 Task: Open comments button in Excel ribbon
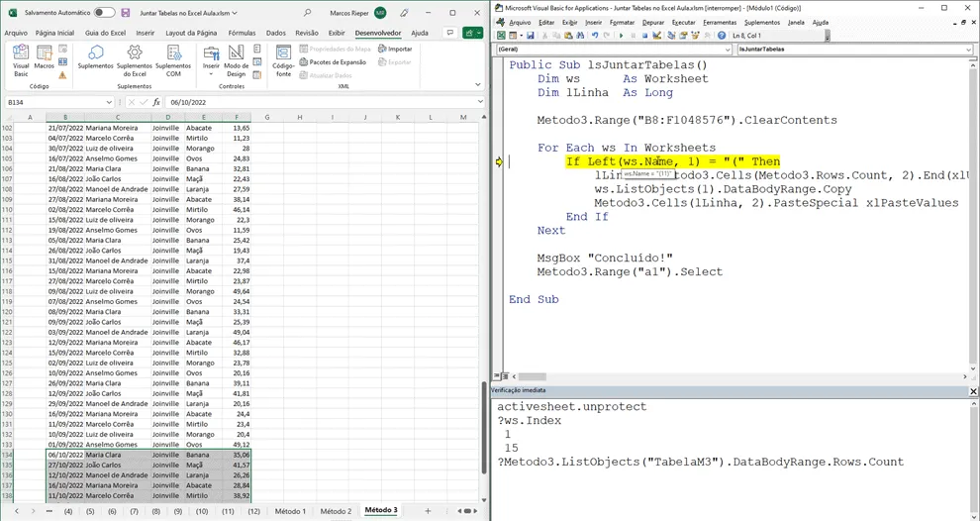450,33
